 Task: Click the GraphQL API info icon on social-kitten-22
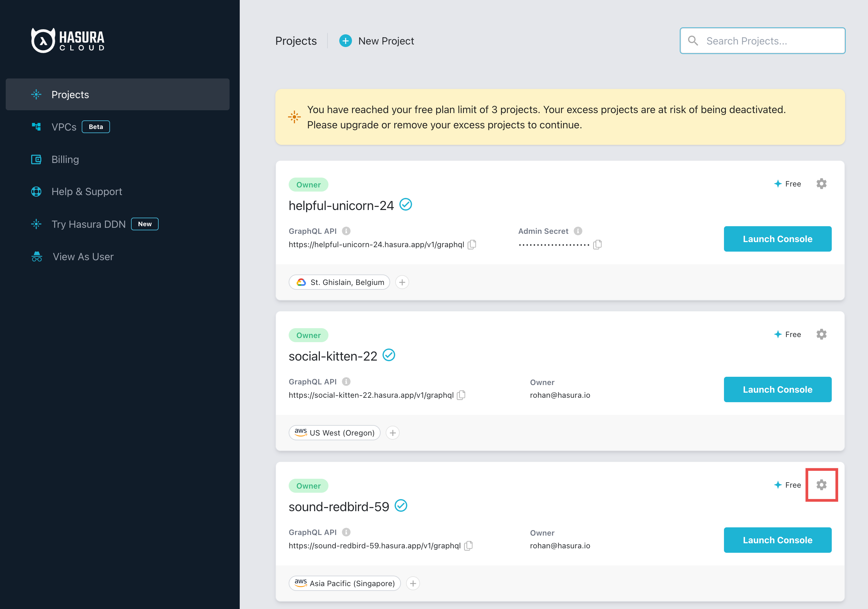(347, 382)
